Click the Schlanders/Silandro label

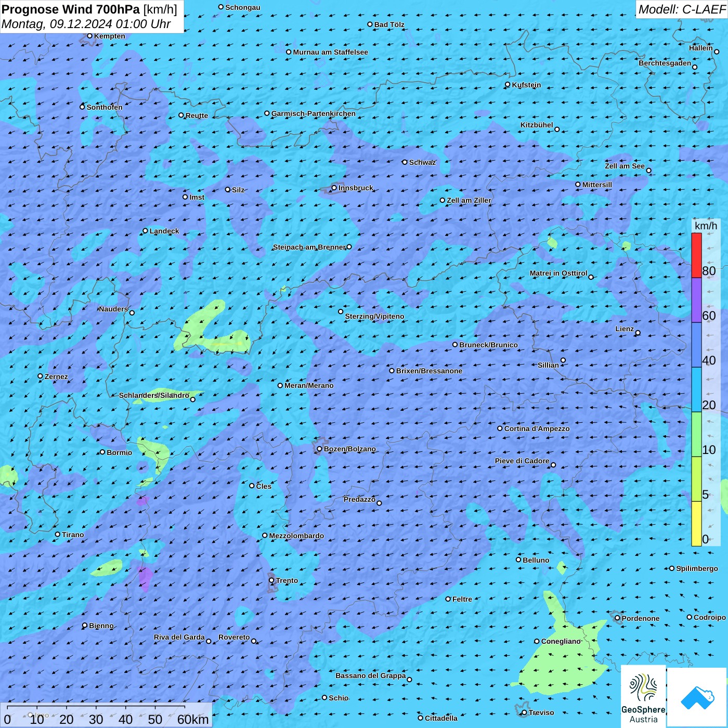[x=154, y=395]
